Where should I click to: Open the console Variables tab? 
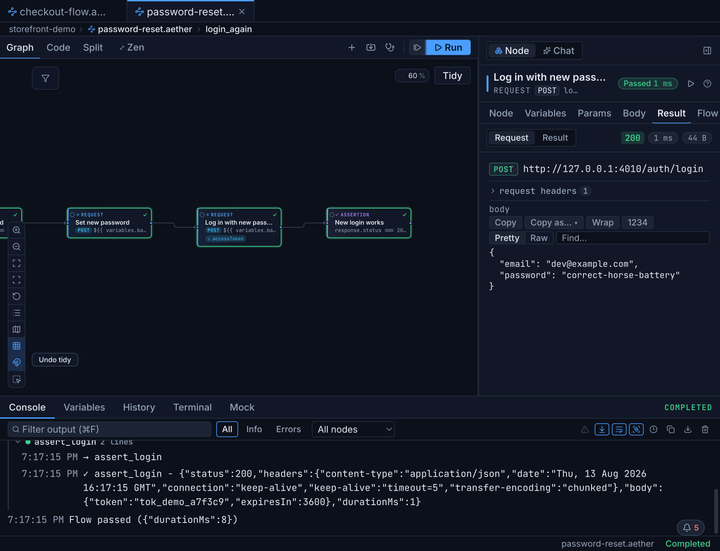[84, 407]
